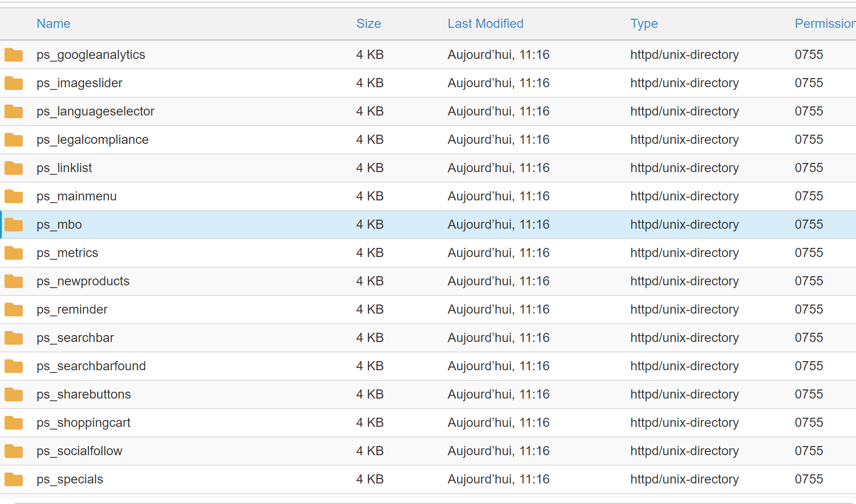Click the 4 KB size of ps_shoppingcart
This screenshot has width=856, height=504.
(x=370, y=423)
